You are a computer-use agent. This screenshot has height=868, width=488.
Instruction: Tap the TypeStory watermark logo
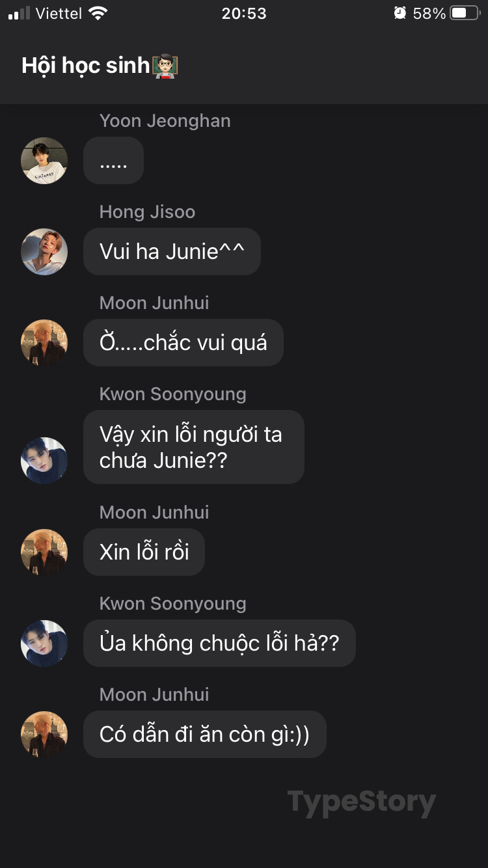[362, 803]
